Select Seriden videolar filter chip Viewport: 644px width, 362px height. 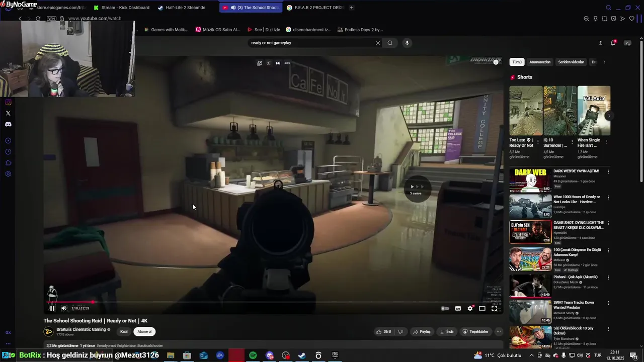(571, 62)
